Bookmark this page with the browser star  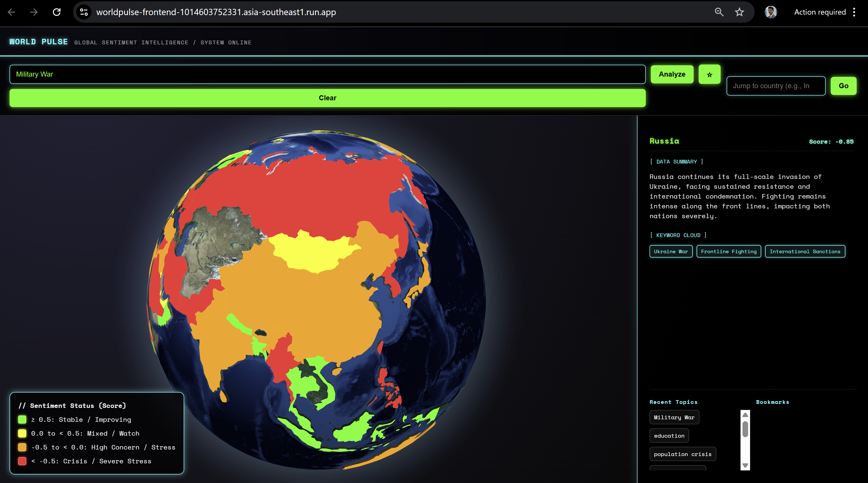[x=739, y=12]
